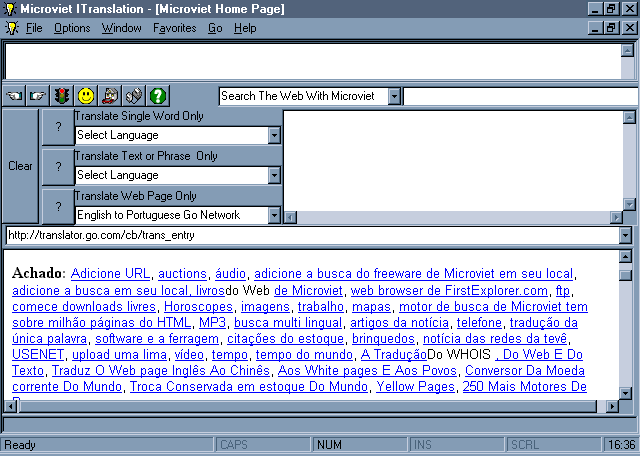Click the back pointing-hand icon
This screenshot has width=640, height=456.
pos(14,96)
